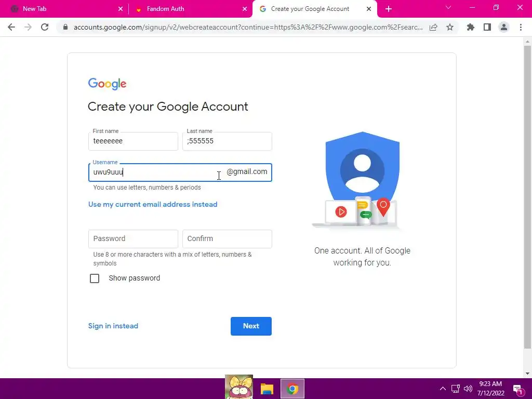Open the Chrome profile avatar icon
The image size is (532, 399).
click(x=504, y=27)
